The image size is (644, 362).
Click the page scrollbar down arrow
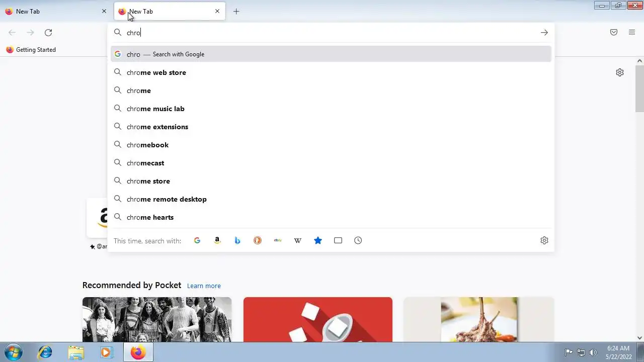pos(639,338)
